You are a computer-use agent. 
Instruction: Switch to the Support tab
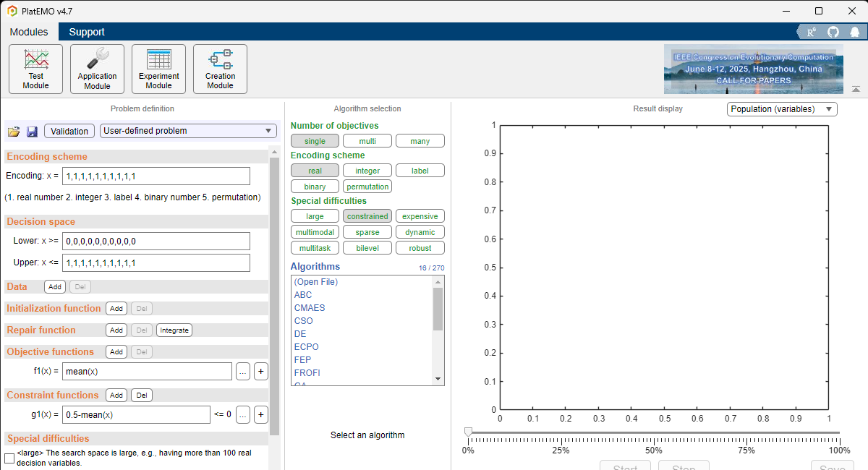coord(87,32)
